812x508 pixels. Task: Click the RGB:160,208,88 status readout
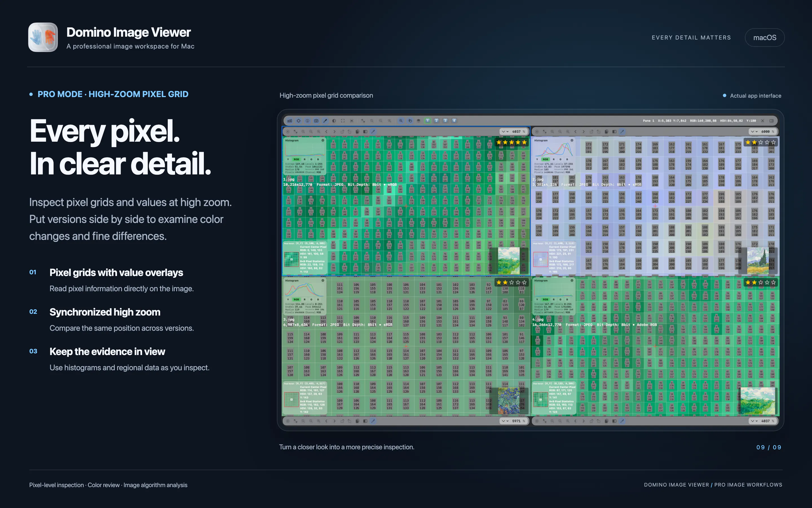coord(703,121)
